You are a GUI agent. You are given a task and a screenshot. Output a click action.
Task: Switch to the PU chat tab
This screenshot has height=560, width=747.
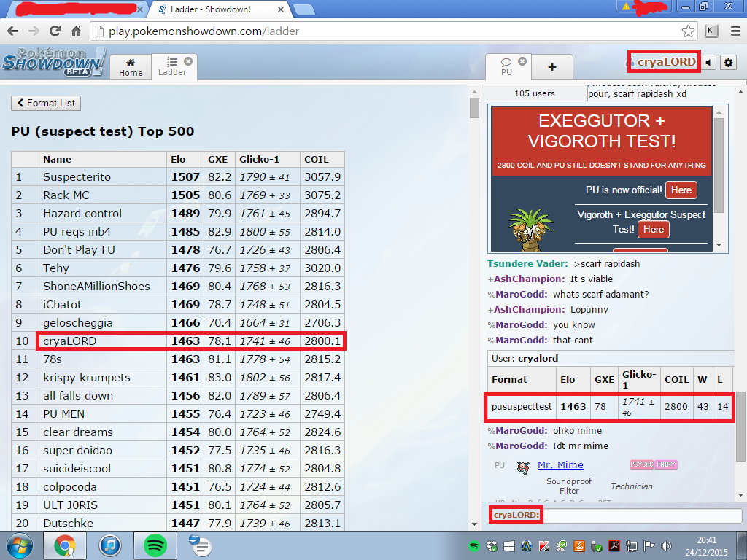506,67
